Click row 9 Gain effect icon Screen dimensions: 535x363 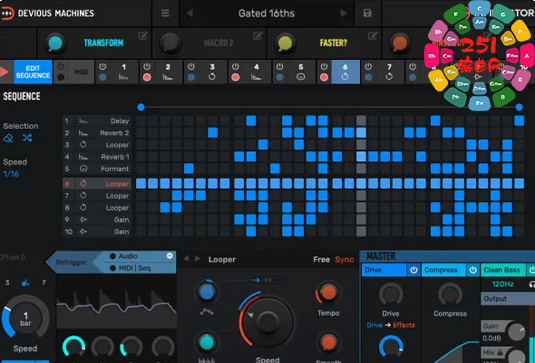click(83, 220)
